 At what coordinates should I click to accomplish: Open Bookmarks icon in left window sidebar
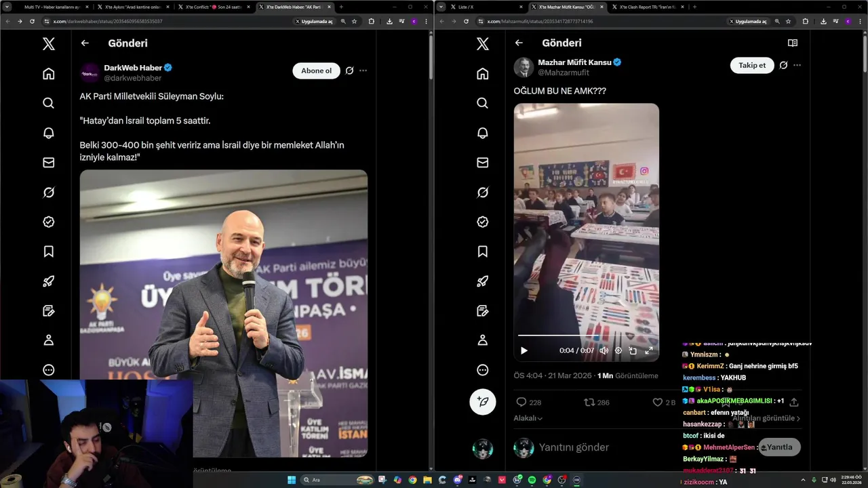click(x=48, y=251)
